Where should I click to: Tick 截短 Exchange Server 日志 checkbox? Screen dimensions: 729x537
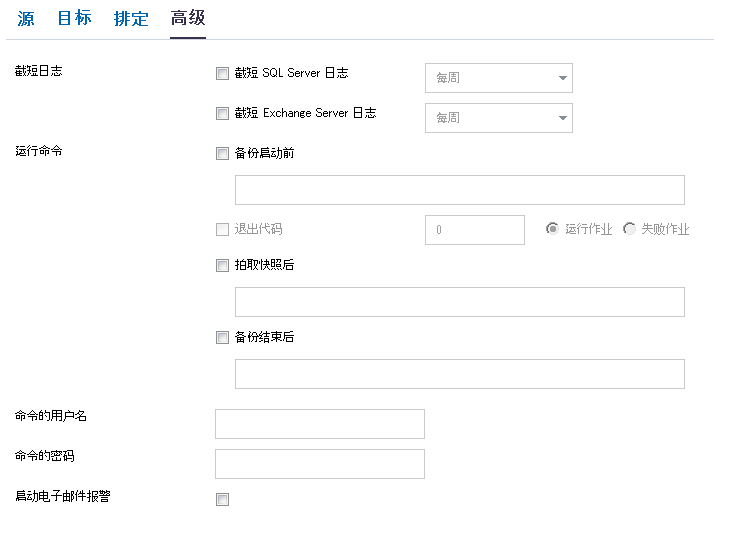coord(222,113)
